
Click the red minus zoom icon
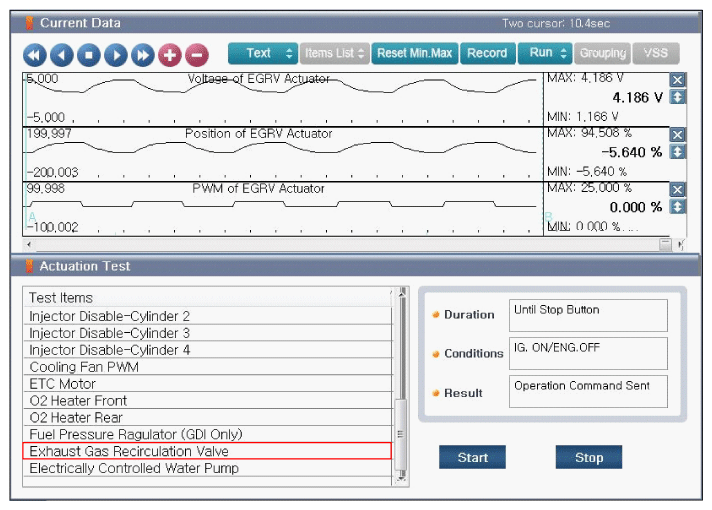click(x=197, y=55)
